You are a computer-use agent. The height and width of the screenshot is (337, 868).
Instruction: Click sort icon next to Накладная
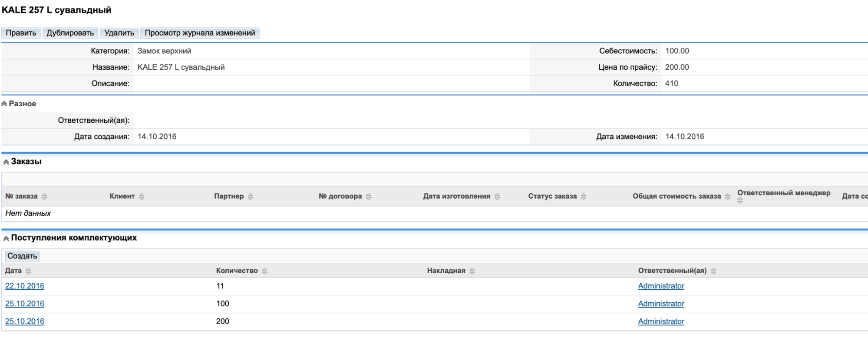pos(472,271)
